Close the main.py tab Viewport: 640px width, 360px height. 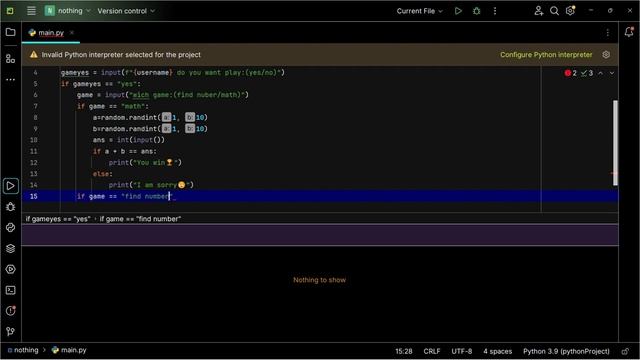click(72, 33)
